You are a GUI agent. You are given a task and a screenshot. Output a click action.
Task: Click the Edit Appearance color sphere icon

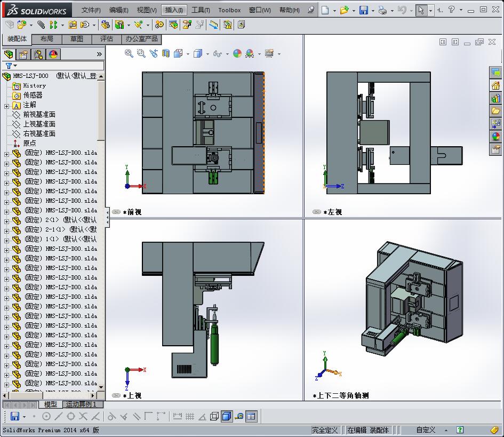(x=237, y=53)
